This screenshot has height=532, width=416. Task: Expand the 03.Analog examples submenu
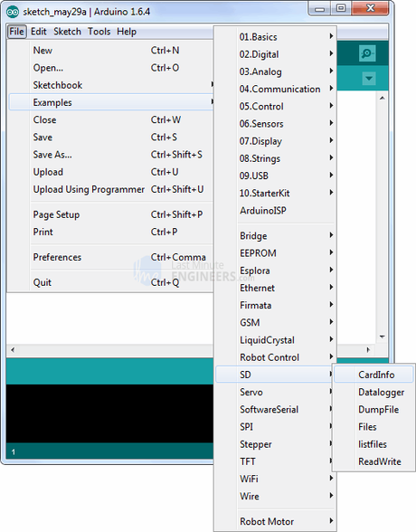point(276,71)
